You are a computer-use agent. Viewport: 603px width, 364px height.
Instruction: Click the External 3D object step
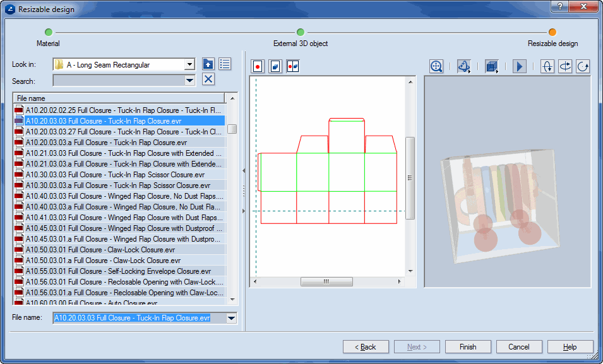[301, 32]
